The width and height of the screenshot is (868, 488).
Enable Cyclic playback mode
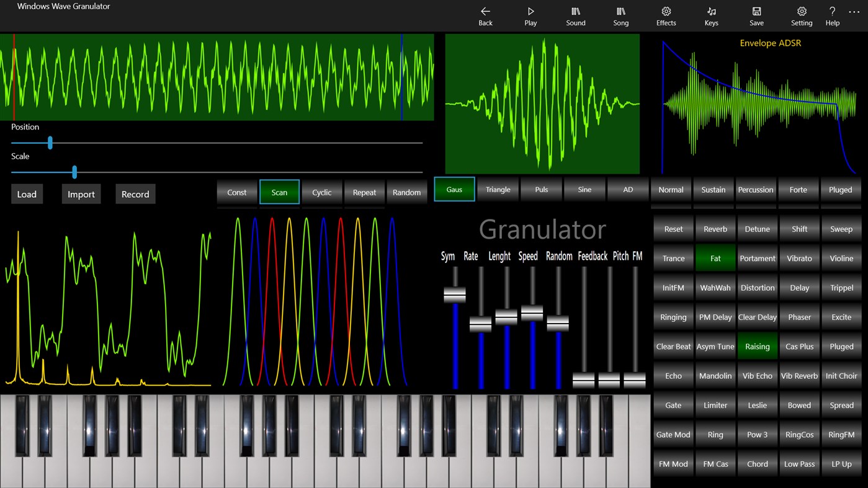[x=321, y=192]
